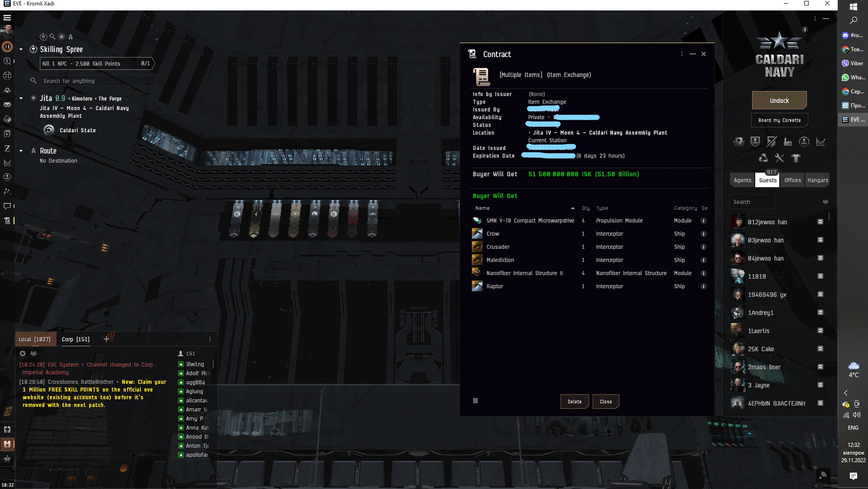Viewport: 868px width, 489px height.
Task: Select Crusader row in contract items
Action: click(590, 247)
